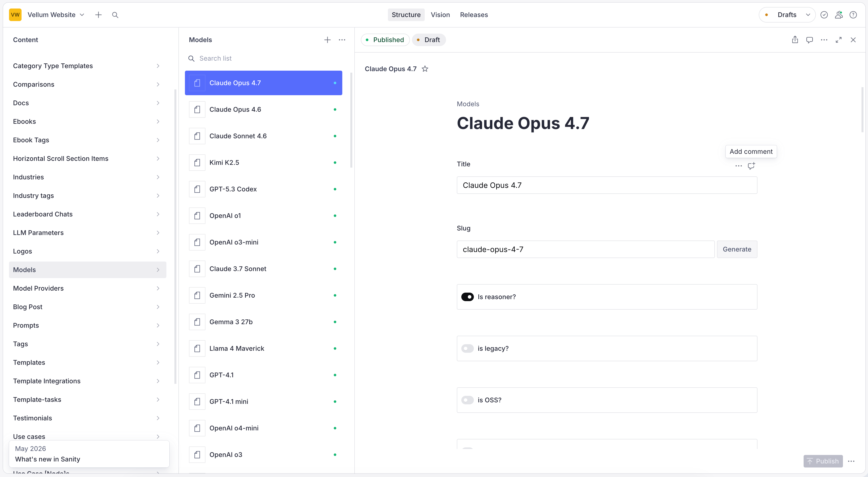Open the Testimonials content type
Viewport: 868px width, 477px height.
pyautogui.click(x=88, y=418)
